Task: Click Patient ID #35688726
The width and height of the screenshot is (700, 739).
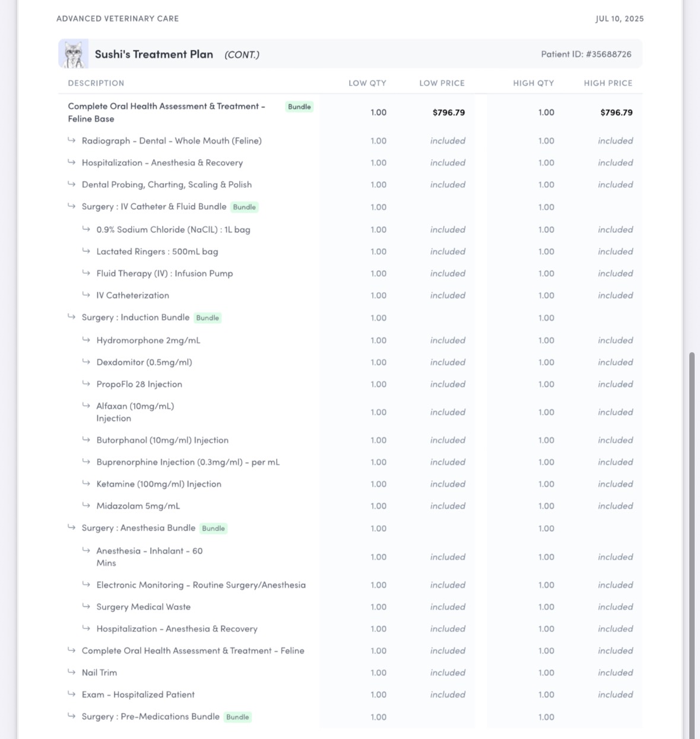Action: pyautogui.click(x=586, y=54)
